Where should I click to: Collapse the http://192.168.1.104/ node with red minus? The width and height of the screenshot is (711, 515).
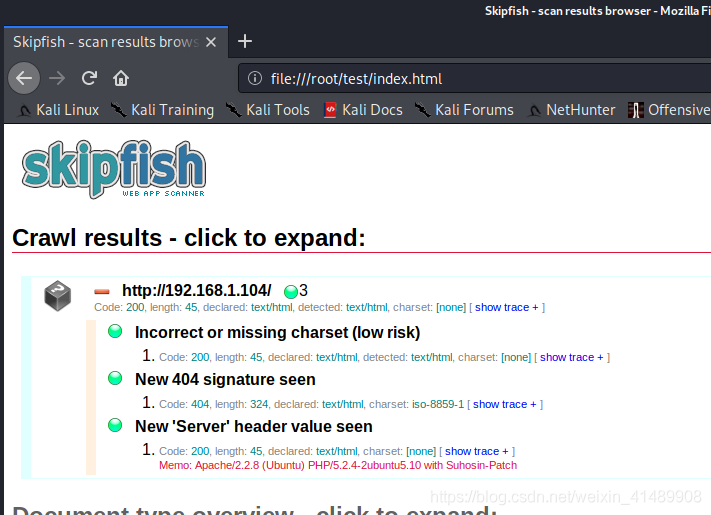(102, 292)
